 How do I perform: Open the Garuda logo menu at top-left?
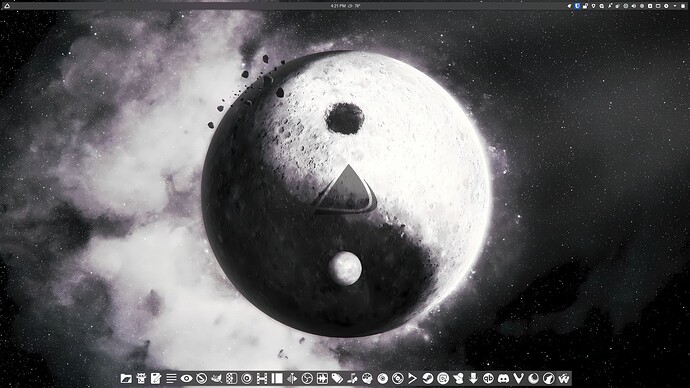click(7, 6)
